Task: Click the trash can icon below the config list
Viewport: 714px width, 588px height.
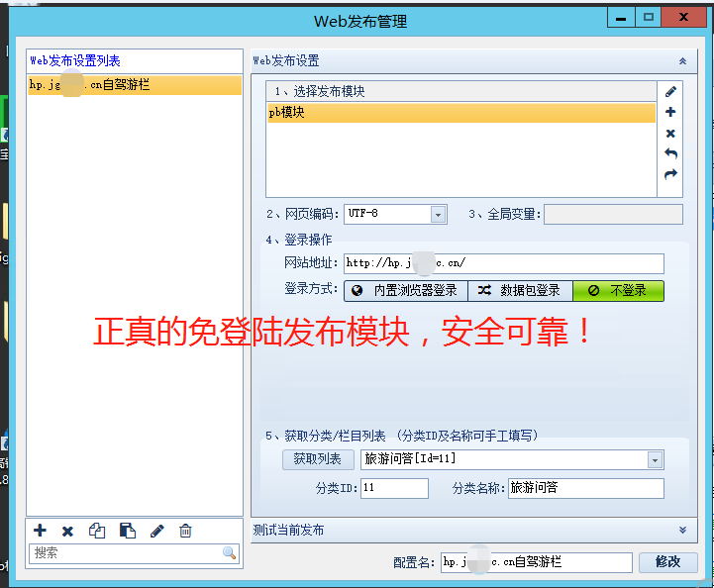Action: pyautogui.click(x=185, y=531)
